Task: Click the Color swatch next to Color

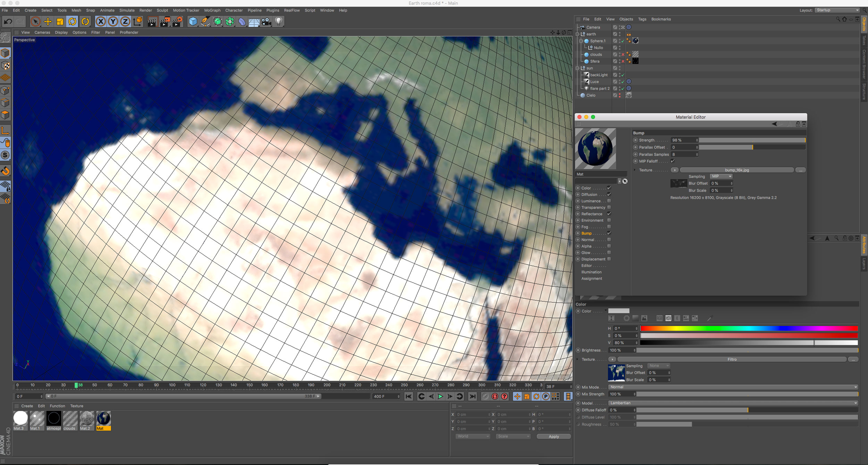Action: (619, 311)
